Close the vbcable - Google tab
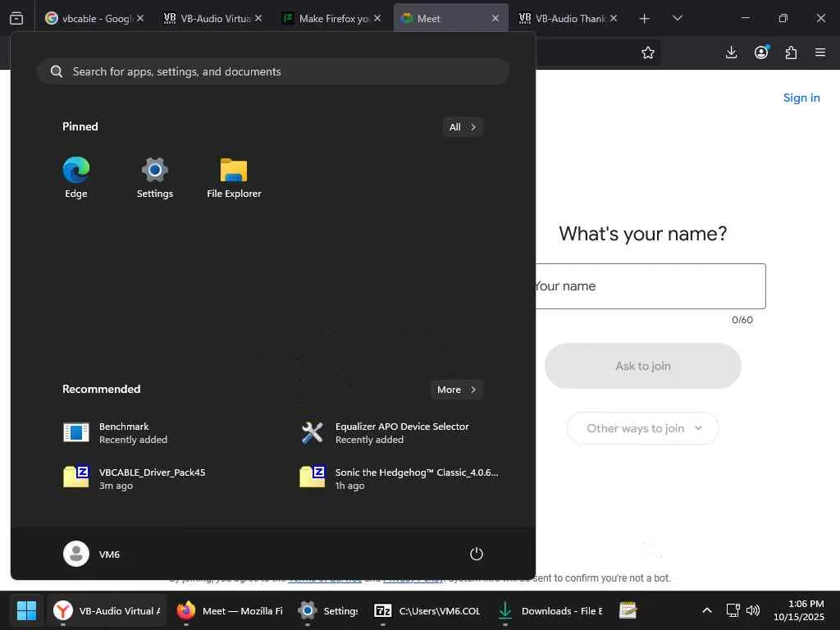The width and height of the screenshot is (840, 630). click(x=139, y=18)
